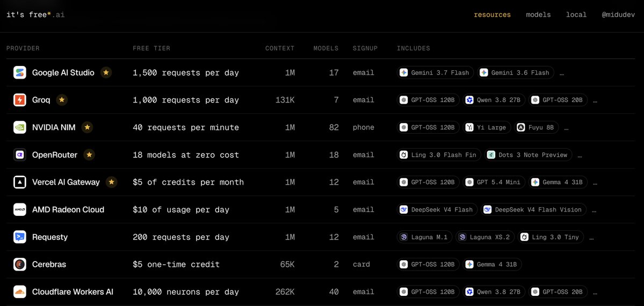Click the star badge beside Groq
Image resolution: width=644 pixels, height=306 pixels.
tap(62, 100)
